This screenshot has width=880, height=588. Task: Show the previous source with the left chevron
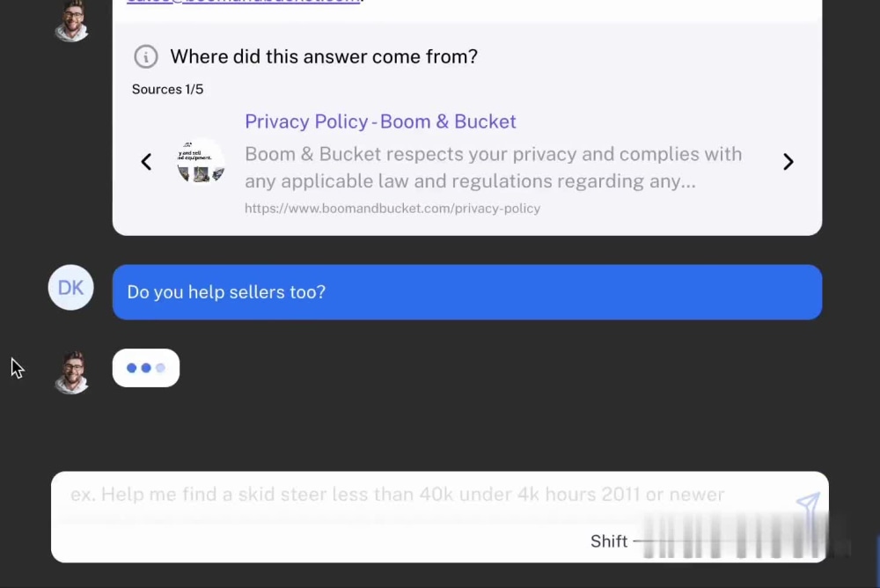(146, 162)
